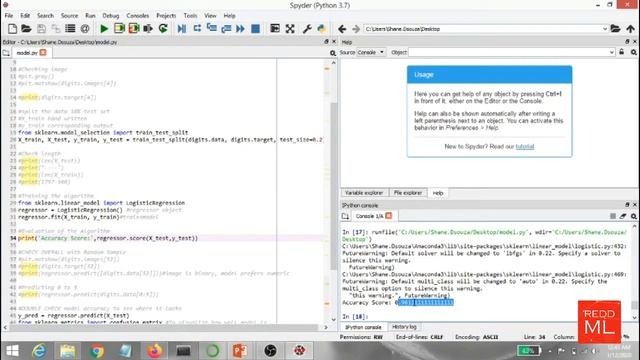This screenshot has width=640, height=360.
Task: Click editor vertical scrollbar
Action: click(333, 186)
